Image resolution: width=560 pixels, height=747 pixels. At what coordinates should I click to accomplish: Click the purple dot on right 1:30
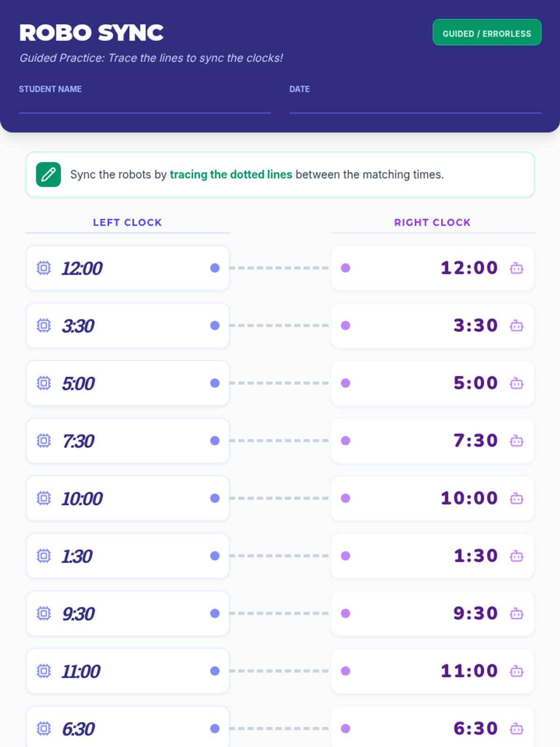tap(346, 556)
